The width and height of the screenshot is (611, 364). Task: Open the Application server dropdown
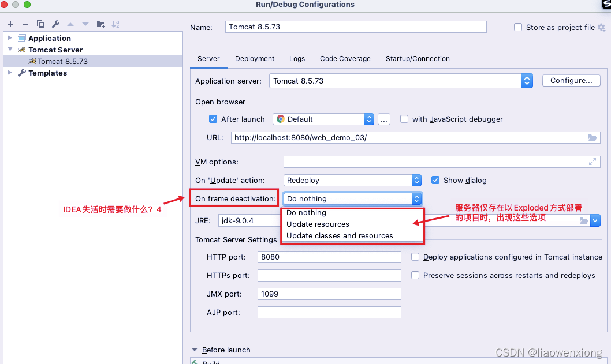coord(527,81)
